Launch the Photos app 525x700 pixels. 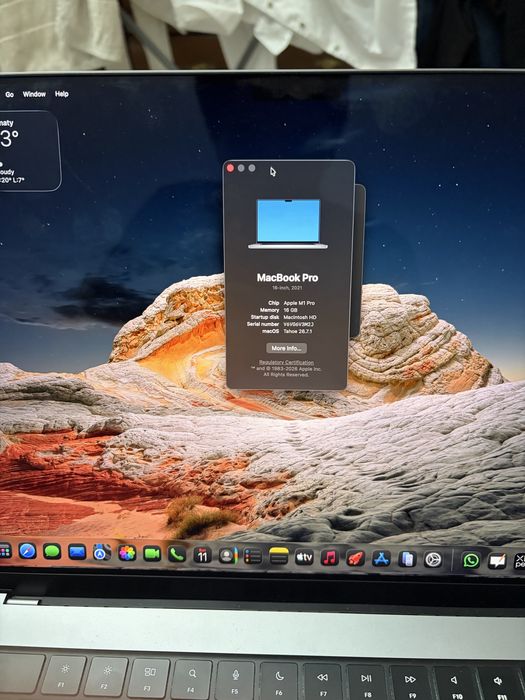click(127, 554)
